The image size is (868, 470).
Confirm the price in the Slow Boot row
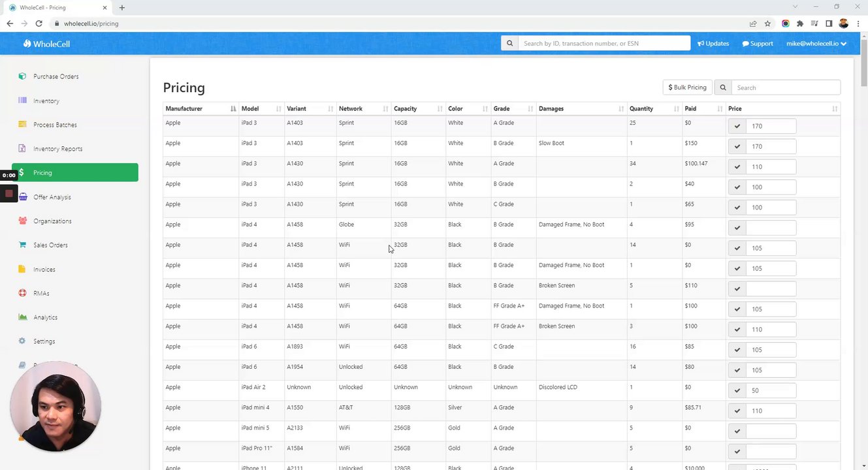coord(737,146)
